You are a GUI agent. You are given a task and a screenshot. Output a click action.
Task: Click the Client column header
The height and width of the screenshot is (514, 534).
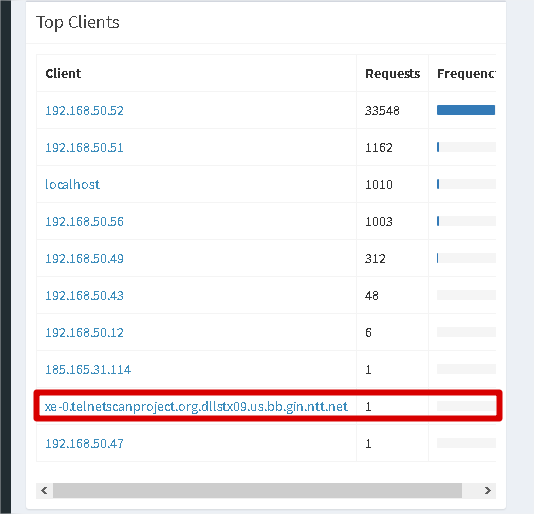click(x=63, y=74)
